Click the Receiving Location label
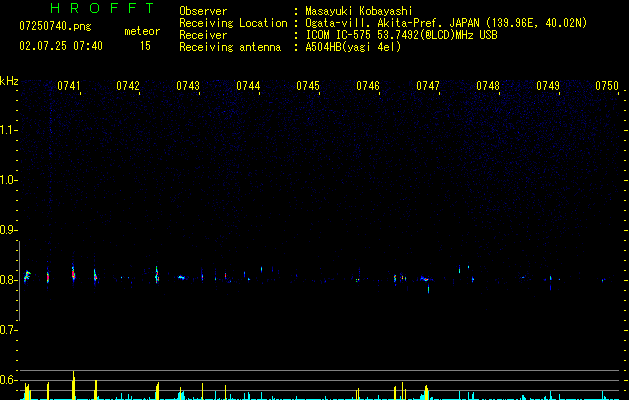The width and height of the screenshot is (629, 400). [233, 23]
